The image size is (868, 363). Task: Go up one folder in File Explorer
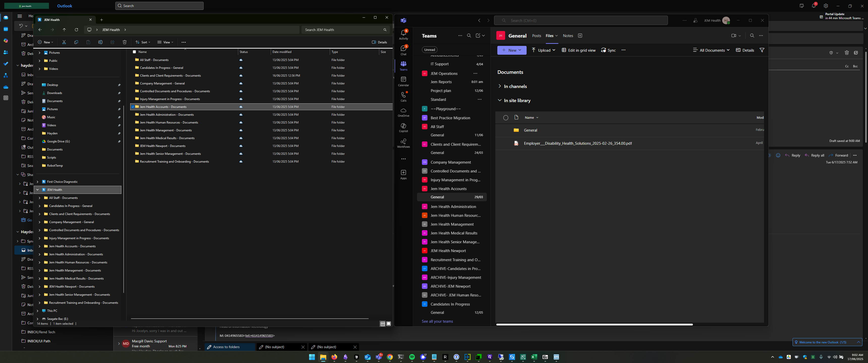[64, 30]
